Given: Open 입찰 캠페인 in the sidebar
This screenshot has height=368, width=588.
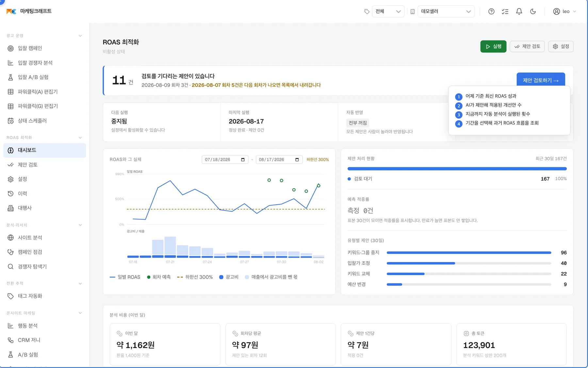Looking at the screenshot, I should click(44, 48).
